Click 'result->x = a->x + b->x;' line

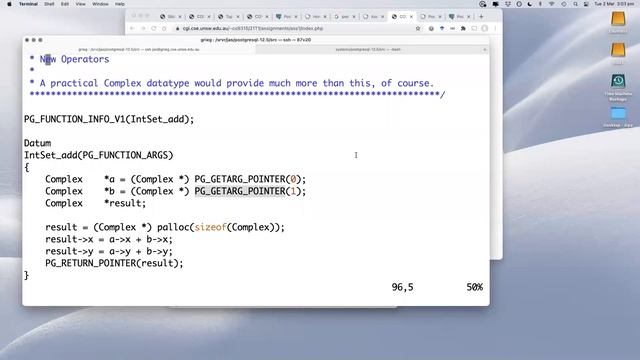pos(109,239)
